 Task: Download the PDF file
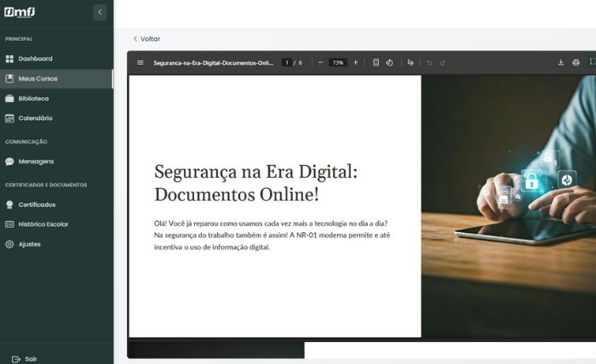561,62
